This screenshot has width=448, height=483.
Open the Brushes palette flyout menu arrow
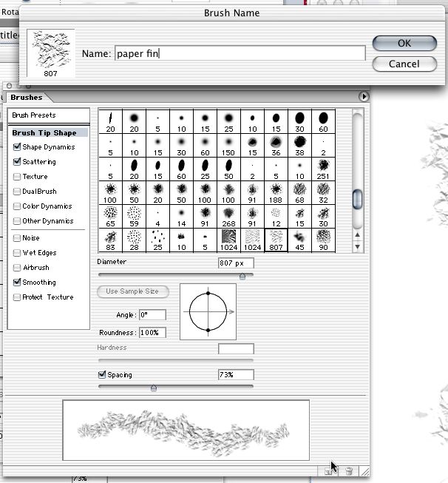pyautogui.click(x=364, y=97)
